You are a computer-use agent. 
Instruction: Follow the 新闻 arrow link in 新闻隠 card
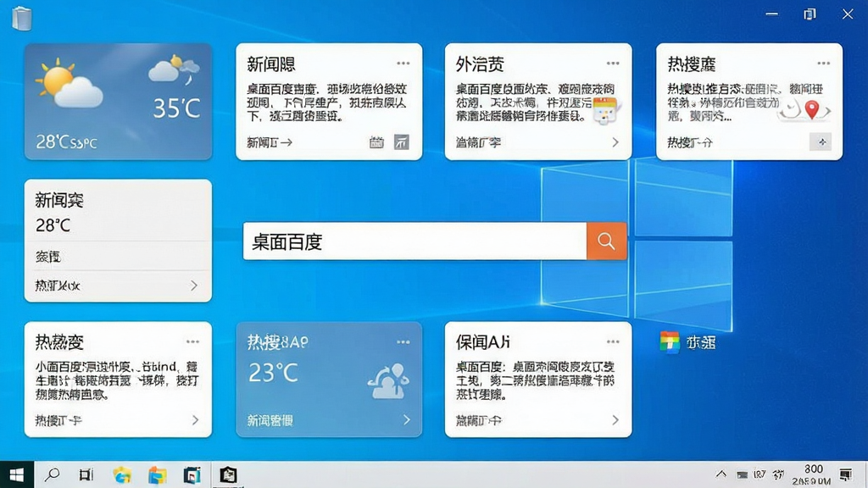(x=270, y=142)
